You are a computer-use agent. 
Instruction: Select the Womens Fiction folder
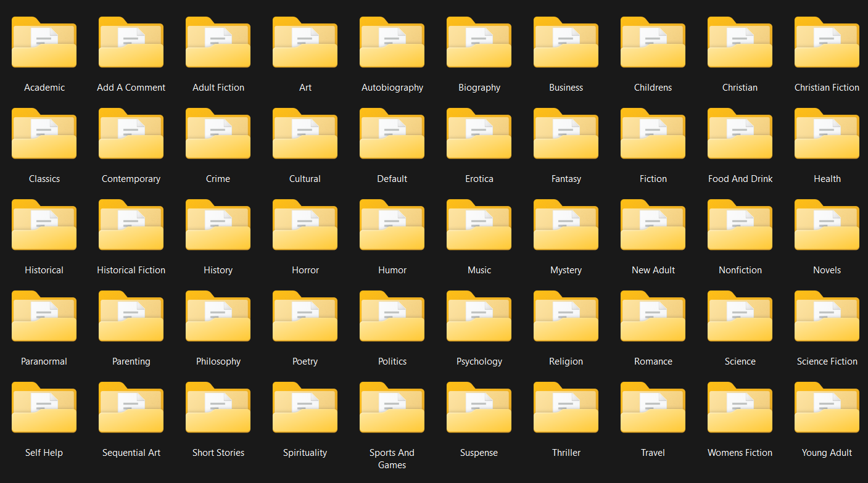click(x=740, y=408)
